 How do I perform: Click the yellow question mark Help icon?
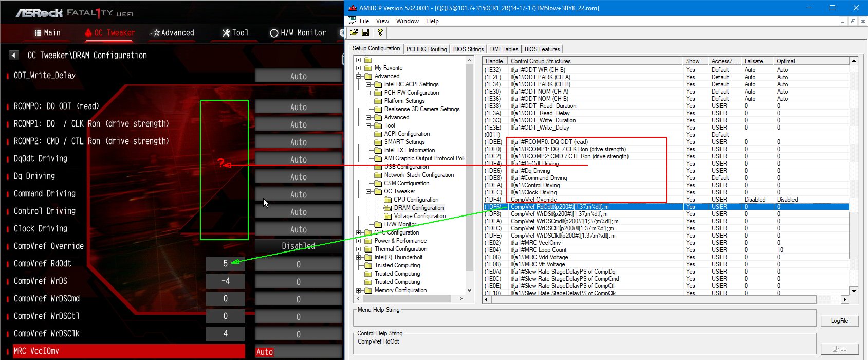(x=380, y=32)
